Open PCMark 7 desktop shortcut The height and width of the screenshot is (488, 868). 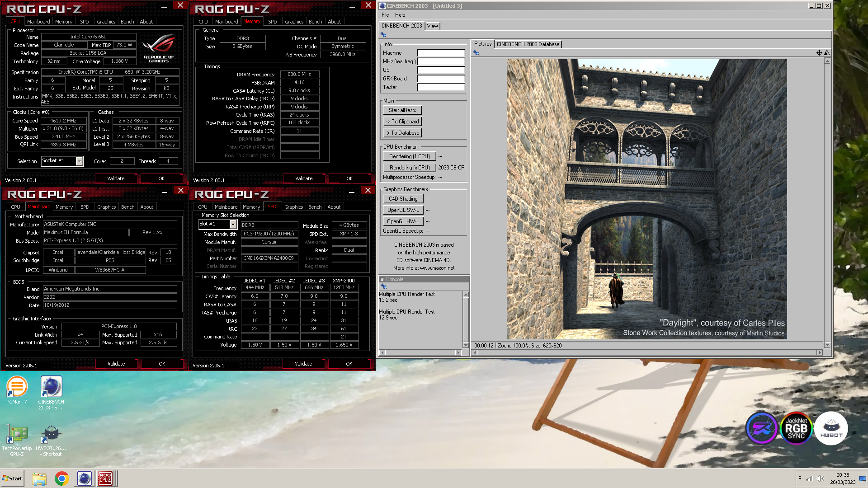point(17,390)
